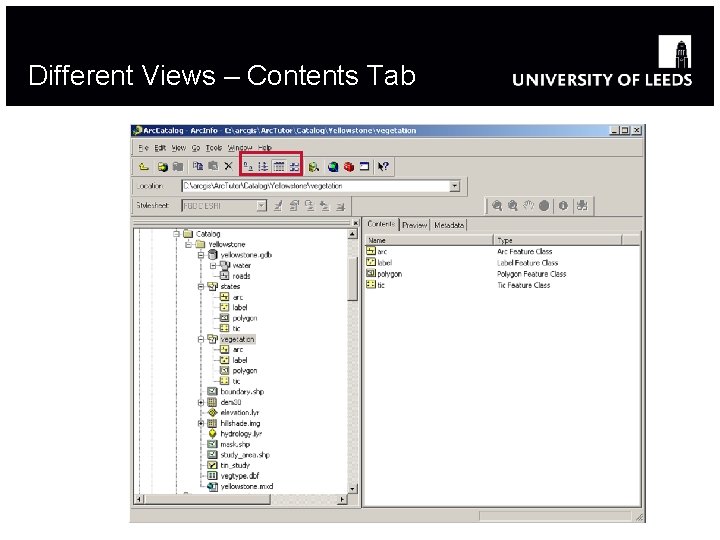Select the Pan hand tool
Viewport: 720px width, 540px height.
tap(529, 206)
